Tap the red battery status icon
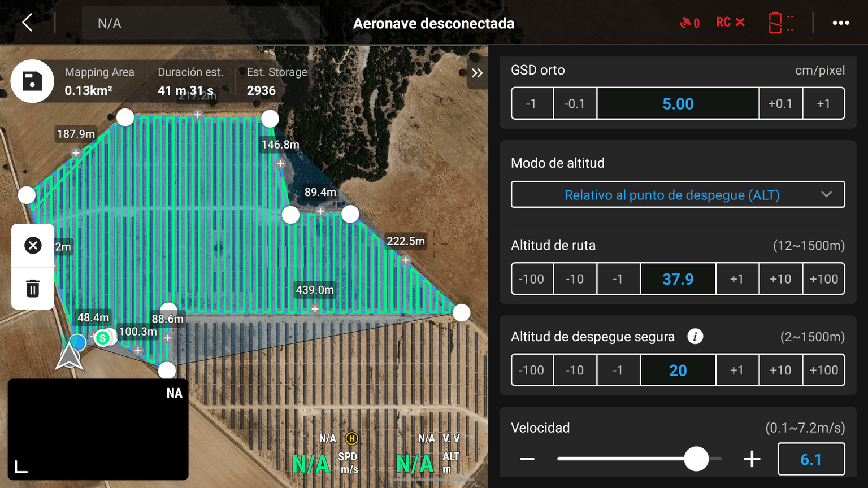Viewport: 868px width, 488px height. (x=781, y=23)
